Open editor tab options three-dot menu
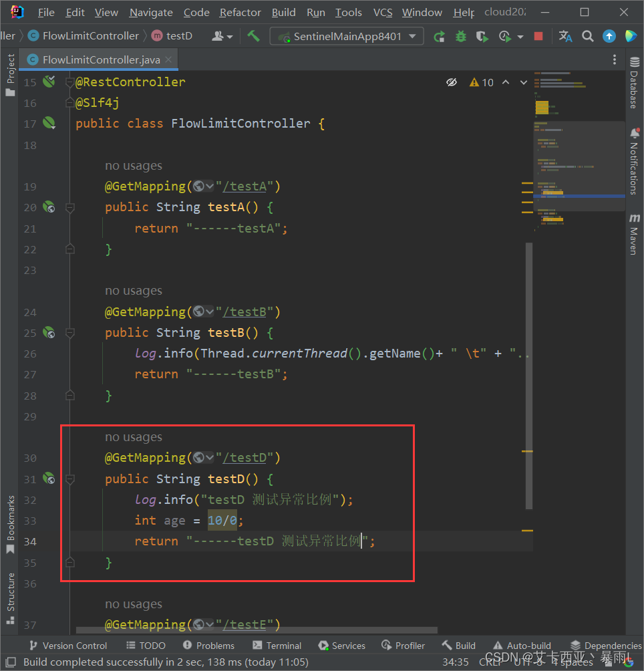644x671 pixels. point(615,59)
